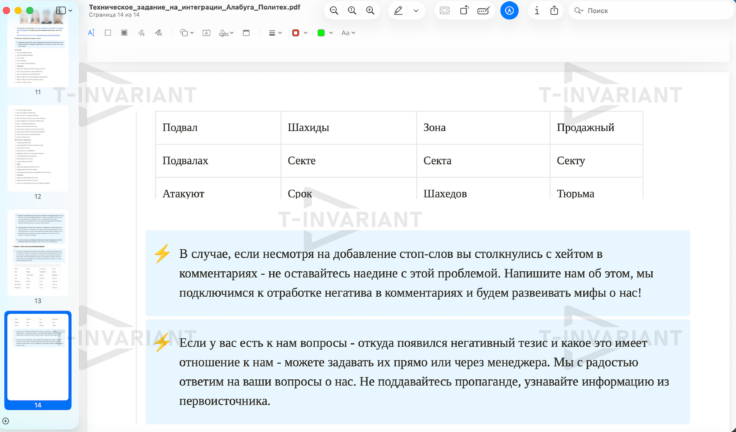Screen dimensions: 736x432
Task: Click the zoom in magnifier
Action: point(371,10)
